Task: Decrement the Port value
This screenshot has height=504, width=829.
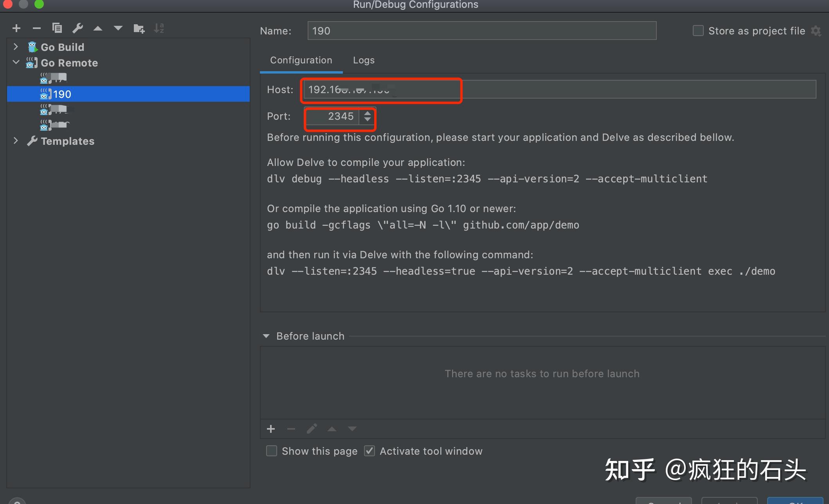Action: coord(367,119)
